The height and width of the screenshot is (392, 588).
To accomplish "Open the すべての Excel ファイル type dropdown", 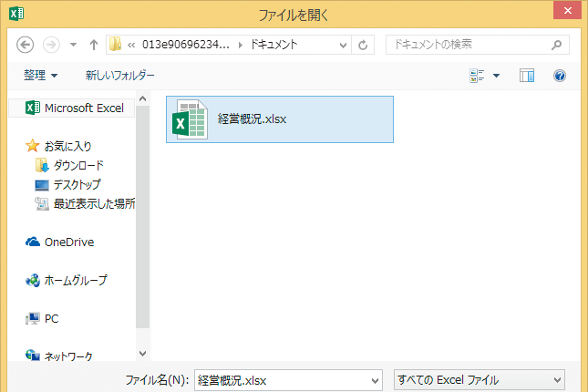I will tap(480, 380).
